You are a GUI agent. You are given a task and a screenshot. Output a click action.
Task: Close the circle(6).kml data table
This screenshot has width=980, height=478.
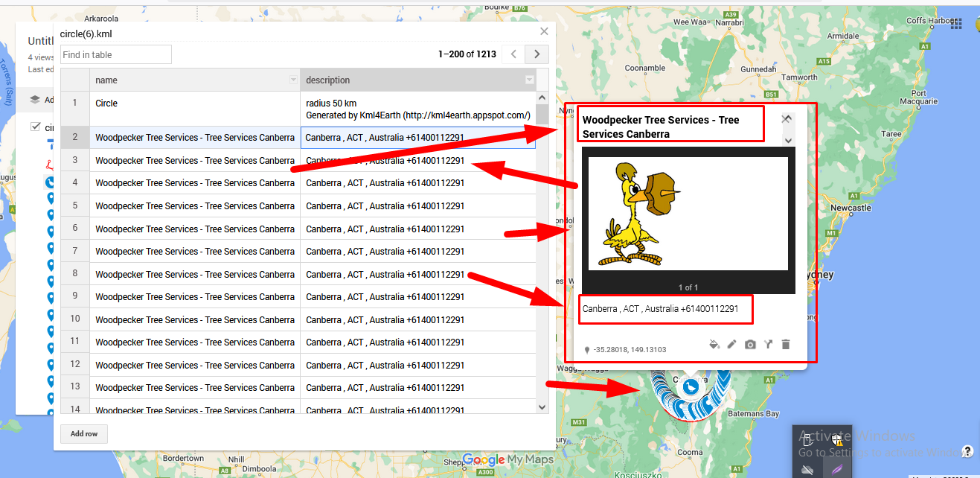544,31
